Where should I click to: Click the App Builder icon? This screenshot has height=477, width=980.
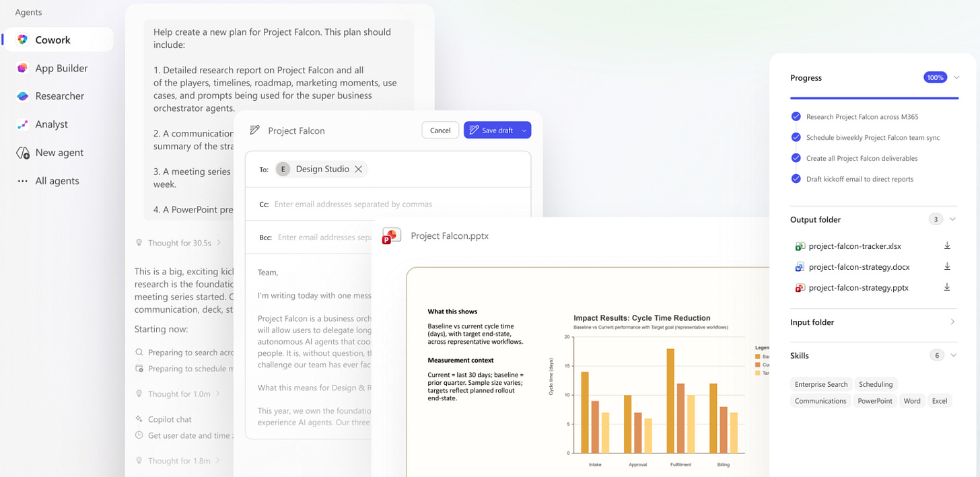tap(23, 68)
